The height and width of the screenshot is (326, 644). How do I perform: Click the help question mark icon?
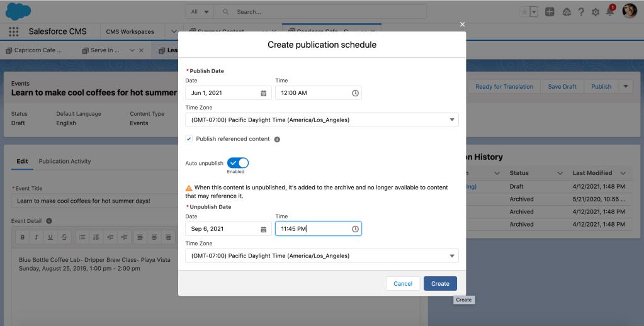coord(580,12)
